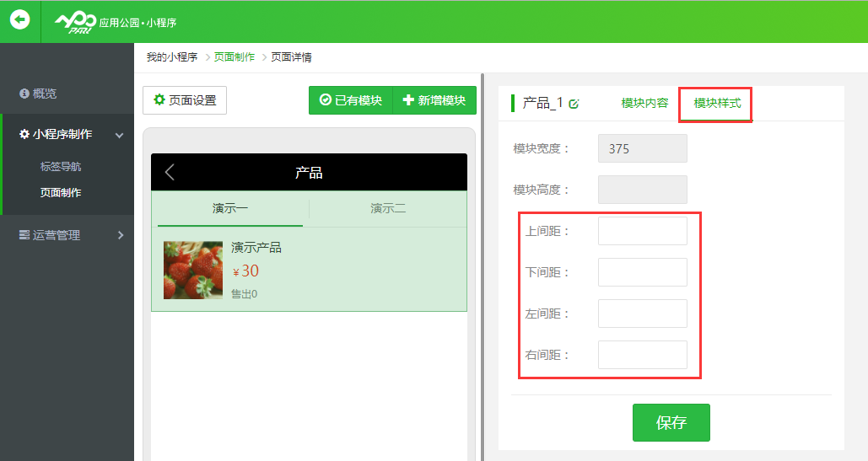This screenshot has width=868, height=461.
Task: Click the 上间距 input field
Action: [642, 231]
